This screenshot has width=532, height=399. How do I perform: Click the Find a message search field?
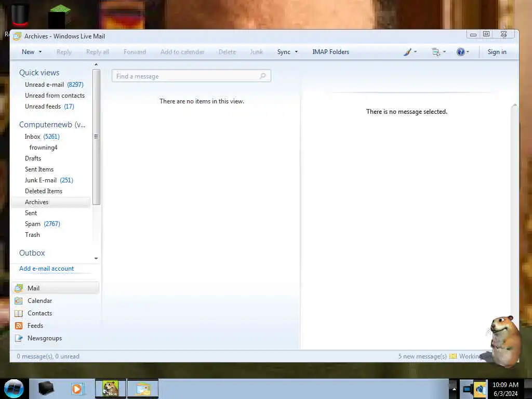191,76
